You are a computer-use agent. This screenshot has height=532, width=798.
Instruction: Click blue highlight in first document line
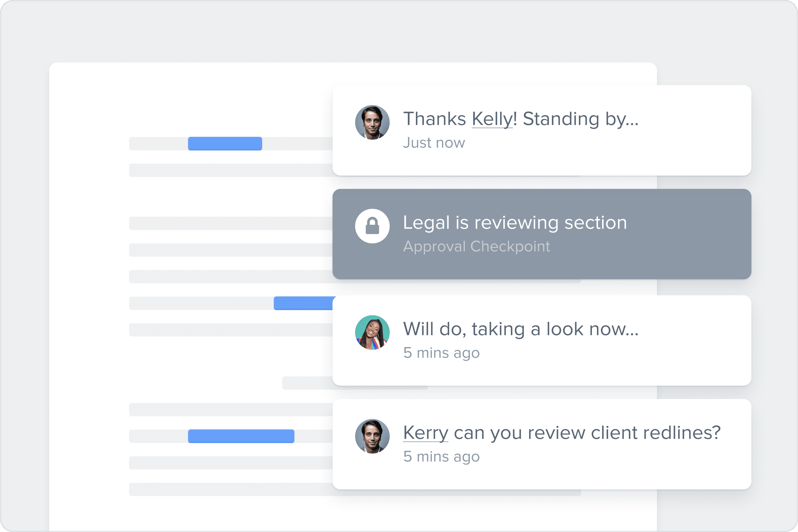tap(225, 143)
